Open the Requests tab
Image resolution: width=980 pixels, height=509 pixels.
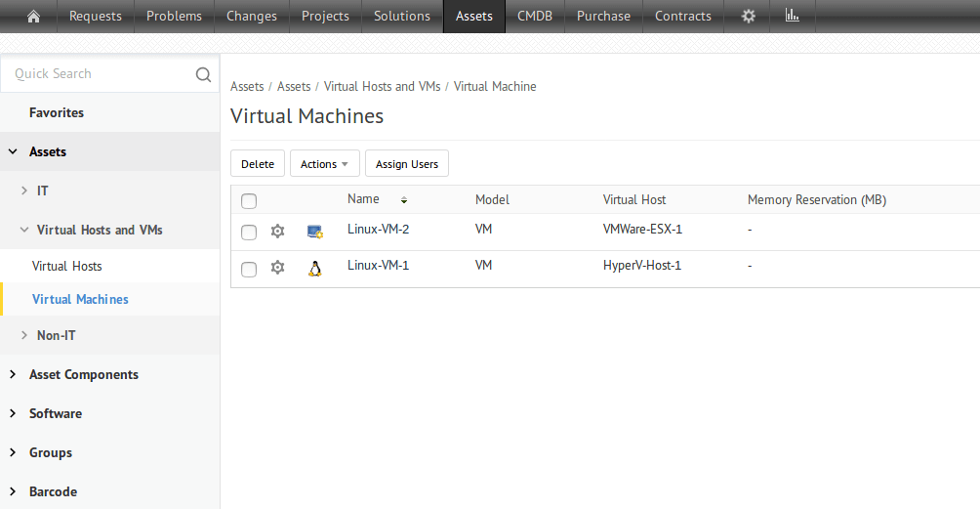[96, 17]
